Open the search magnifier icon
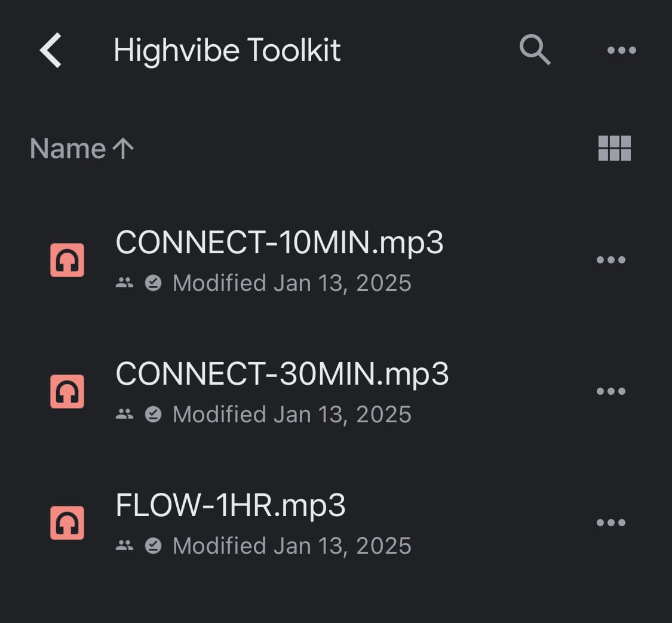This screenshot has width=672, height=623. point(534,50)
